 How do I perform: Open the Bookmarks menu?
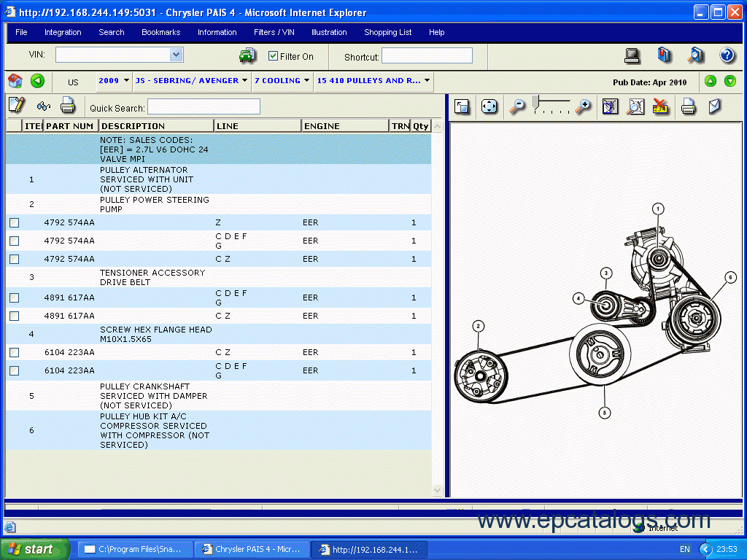point(161,32)
